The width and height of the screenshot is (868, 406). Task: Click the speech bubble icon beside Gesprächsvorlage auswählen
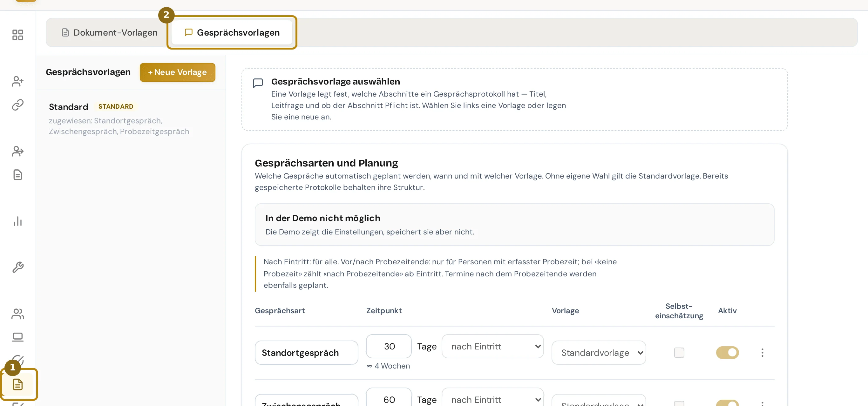[258, 83]
